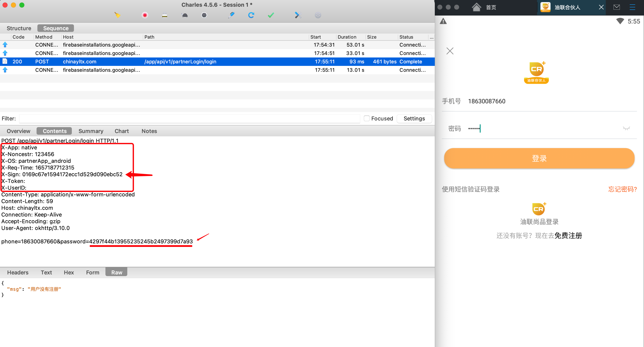Click 使用短信验证码登录 link
Screen dimensions: 644x347
(471, 189)
